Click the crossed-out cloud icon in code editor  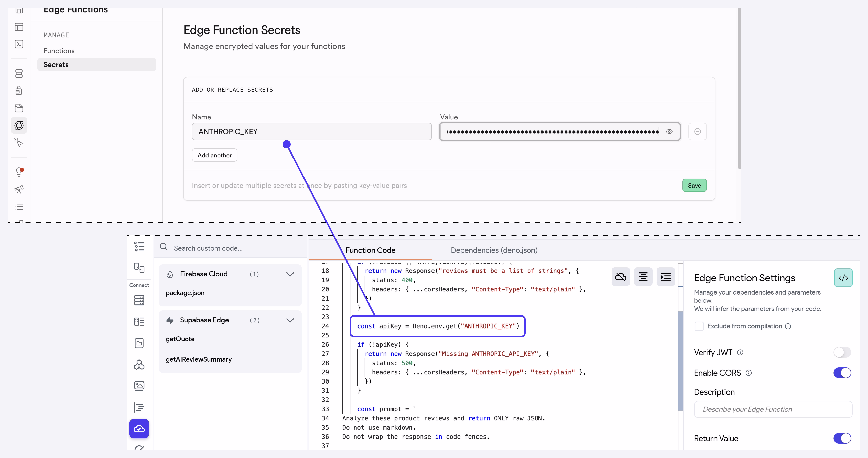[621, 277]
